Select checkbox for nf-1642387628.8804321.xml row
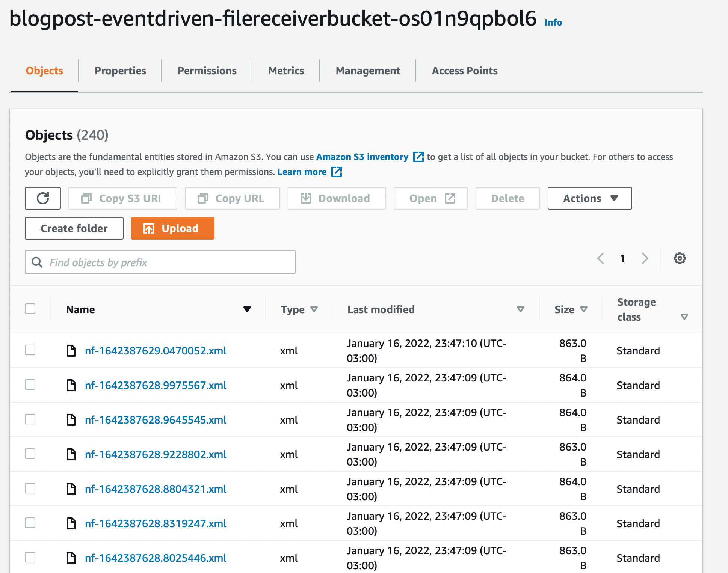 (x=30, y=488)
